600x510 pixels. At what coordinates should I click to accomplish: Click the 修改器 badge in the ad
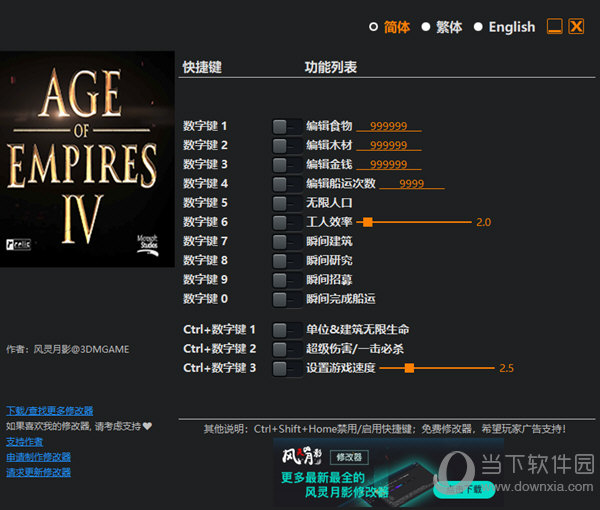pos(349,457)
